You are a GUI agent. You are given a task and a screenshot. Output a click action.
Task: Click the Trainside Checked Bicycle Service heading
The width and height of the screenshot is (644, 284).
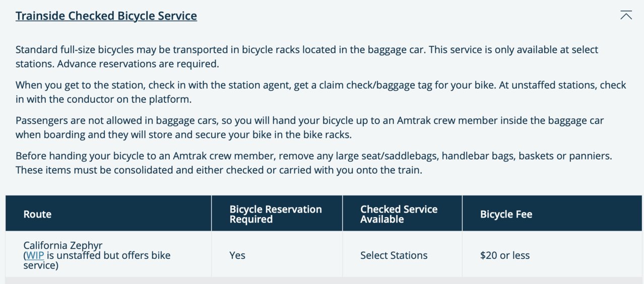(x=106, y=16)
